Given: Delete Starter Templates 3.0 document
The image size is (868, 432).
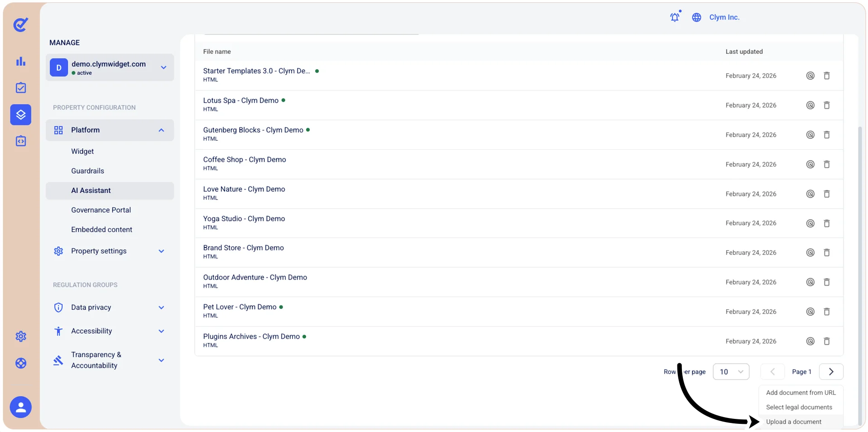Looking at the screenshot, I should click(x=826, y=76).
